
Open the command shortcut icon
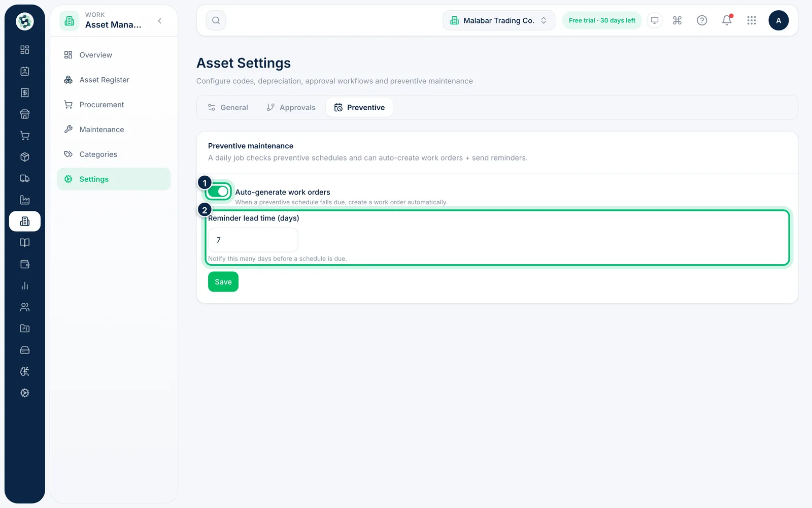(x=677, y=20)
